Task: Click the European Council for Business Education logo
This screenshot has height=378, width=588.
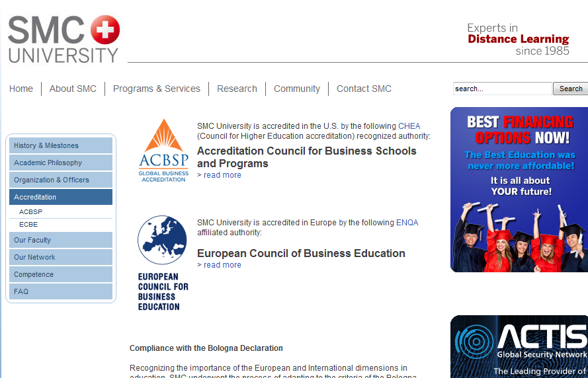Action: 163,263
